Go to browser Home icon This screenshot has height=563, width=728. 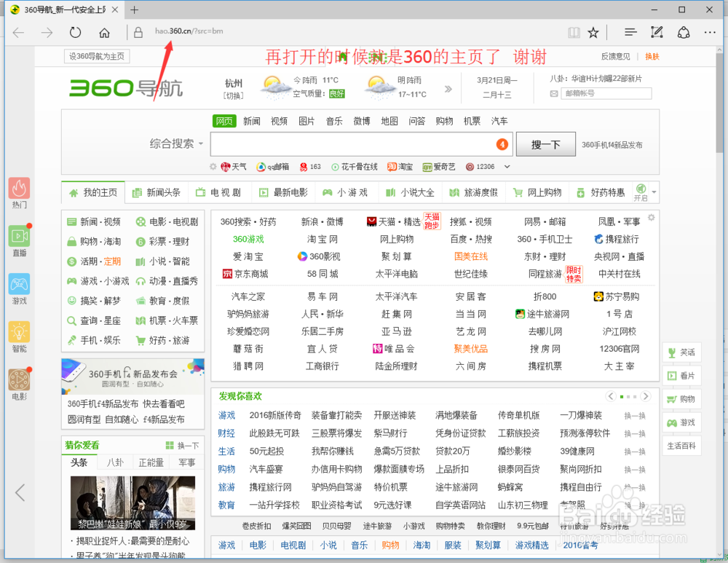tap(104, 32)
